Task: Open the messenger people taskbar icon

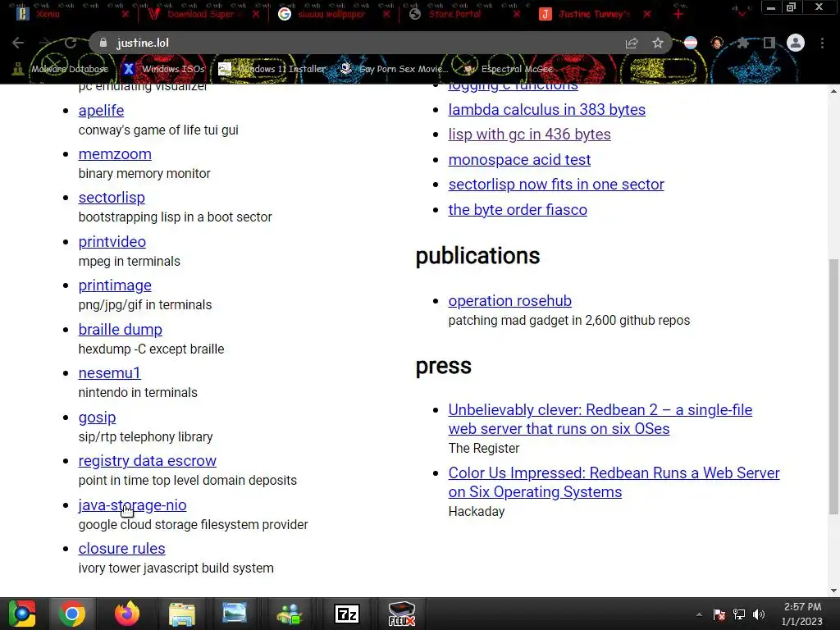Action: pyautogui.click(x=290, y=614)
